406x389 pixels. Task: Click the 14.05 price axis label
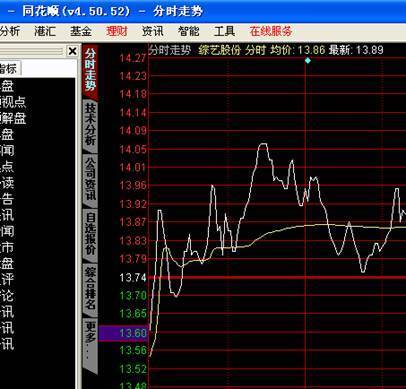click(x=133, y=149)
